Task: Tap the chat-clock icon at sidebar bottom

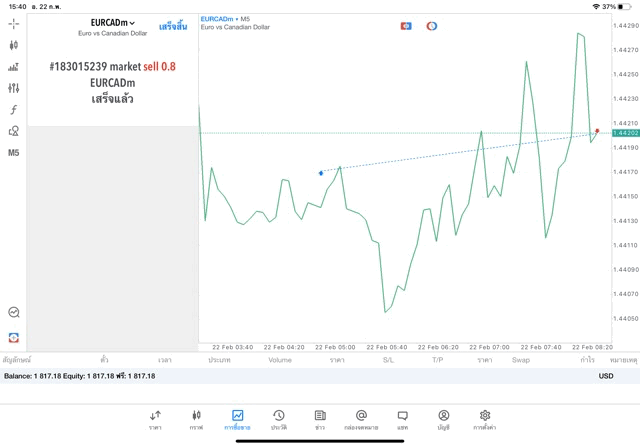Action: (14, 312)
